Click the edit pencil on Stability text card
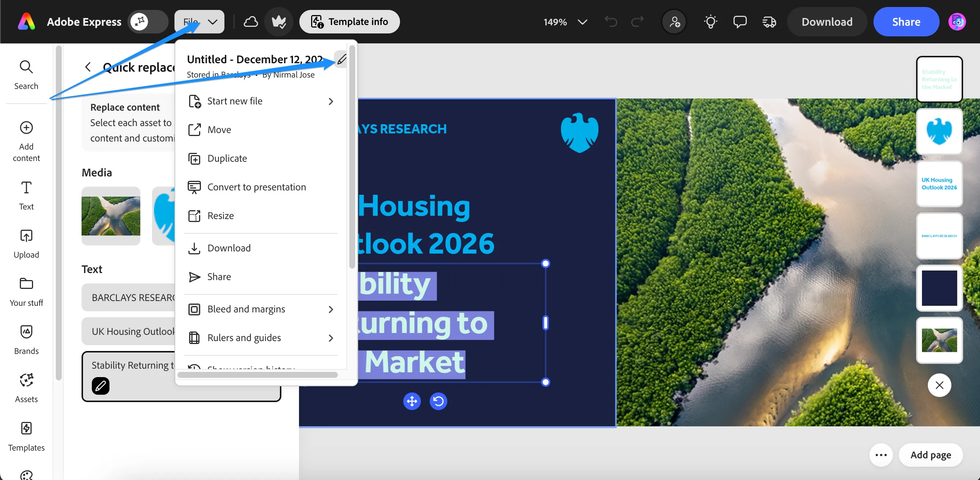980x480 pixels. click(x=100, y=386)
